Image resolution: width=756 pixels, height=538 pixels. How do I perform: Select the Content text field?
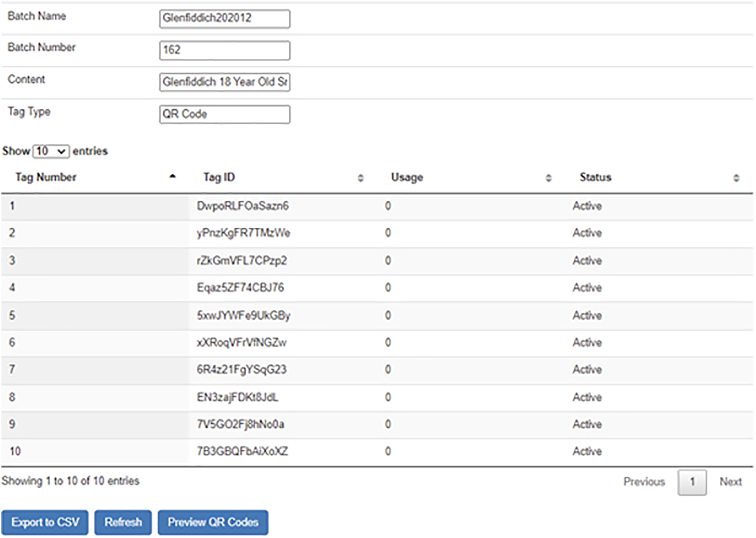click(224, 82)
